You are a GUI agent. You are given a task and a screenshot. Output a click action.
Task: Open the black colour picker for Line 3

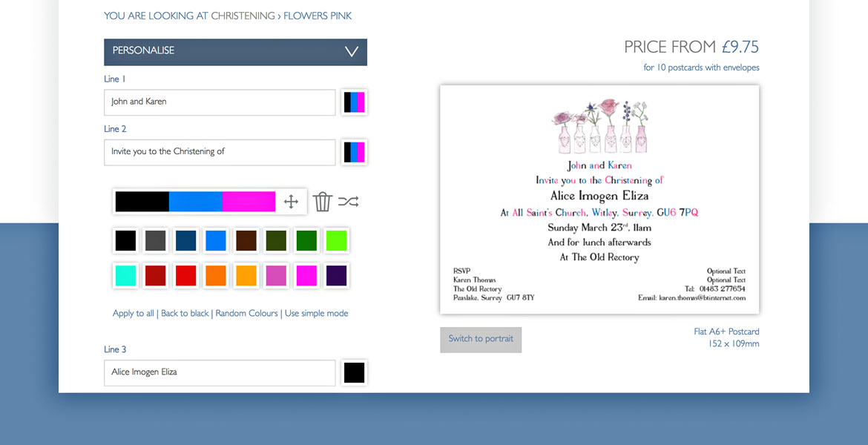(x=354, y=372)
